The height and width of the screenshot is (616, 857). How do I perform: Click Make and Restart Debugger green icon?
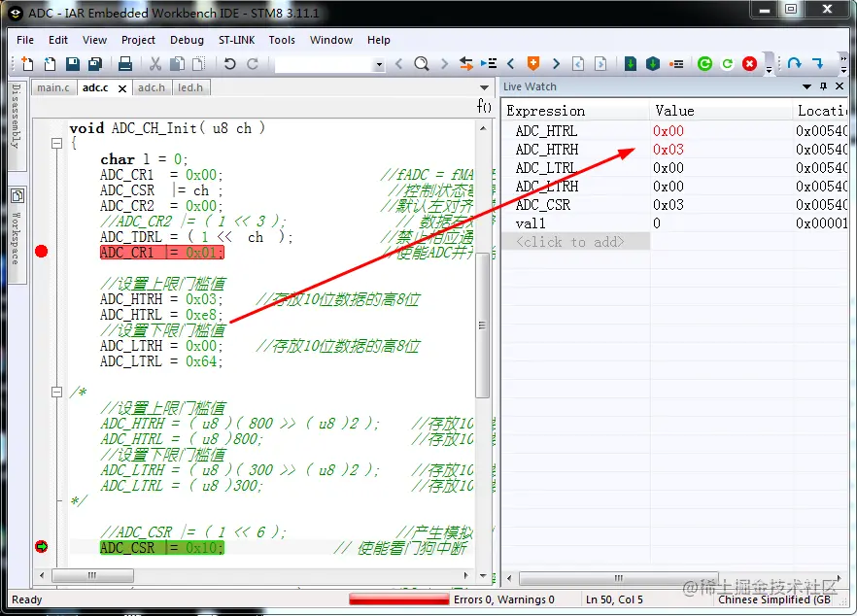coord(705,64)
